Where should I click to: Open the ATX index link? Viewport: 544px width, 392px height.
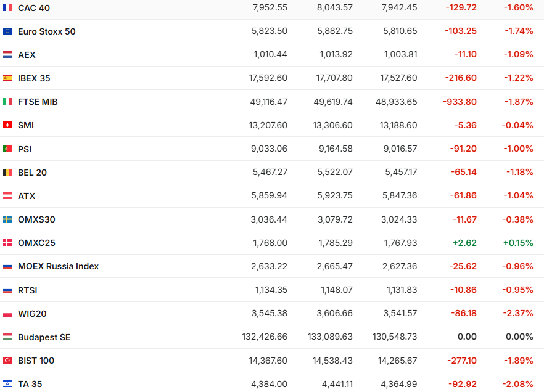tap(27, 196)
